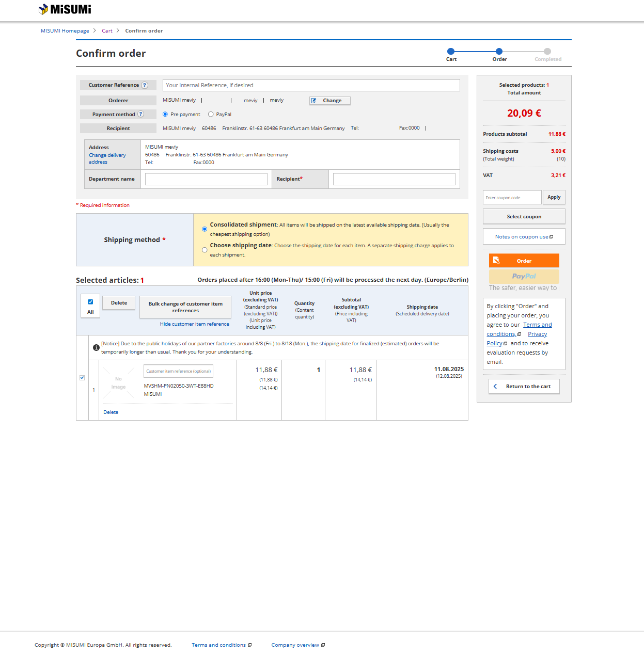Image resolution: width=644 pixels, height=657 pixels.
Task: Click Hide customer item reference link
Action: [x=195, y=324]
